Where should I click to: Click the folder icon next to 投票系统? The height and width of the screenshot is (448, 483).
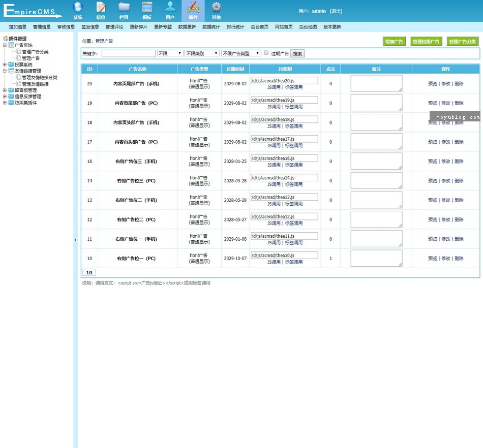11,65
